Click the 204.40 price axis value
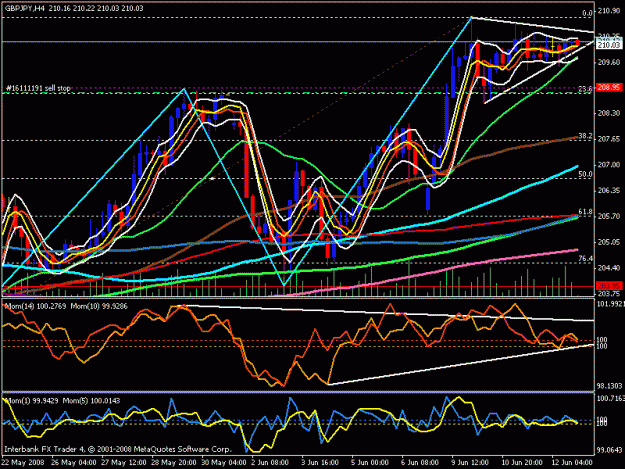Image resolution: width=625 pixels, height=469 pixels. 609,268
